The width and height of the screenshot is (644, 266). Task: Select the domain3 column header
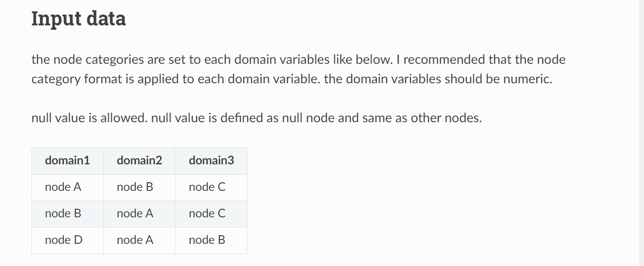211,161
